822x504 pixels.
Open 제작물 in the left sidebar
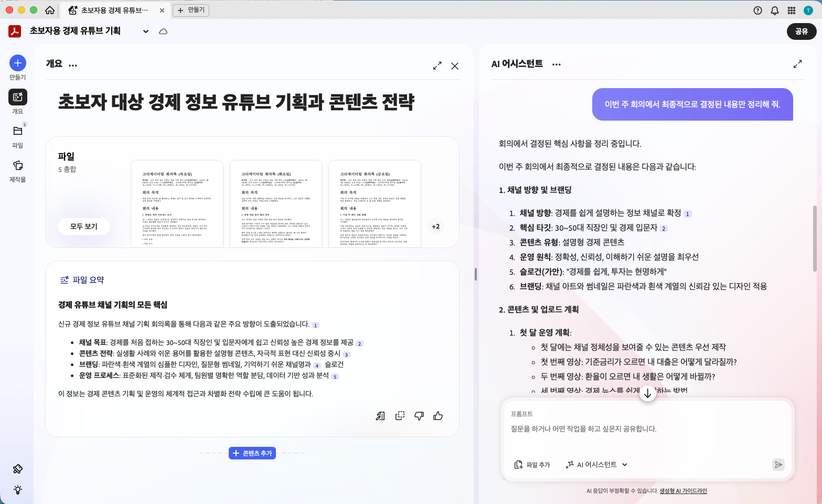pyautogui.click(x=18, y=170)
